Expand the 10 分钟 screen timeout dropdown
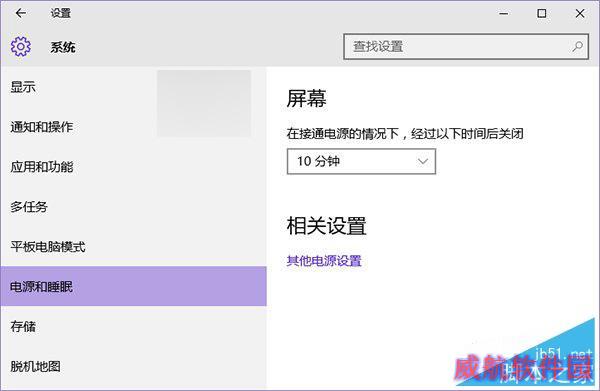600x391 pixels. tap(361, 161)
